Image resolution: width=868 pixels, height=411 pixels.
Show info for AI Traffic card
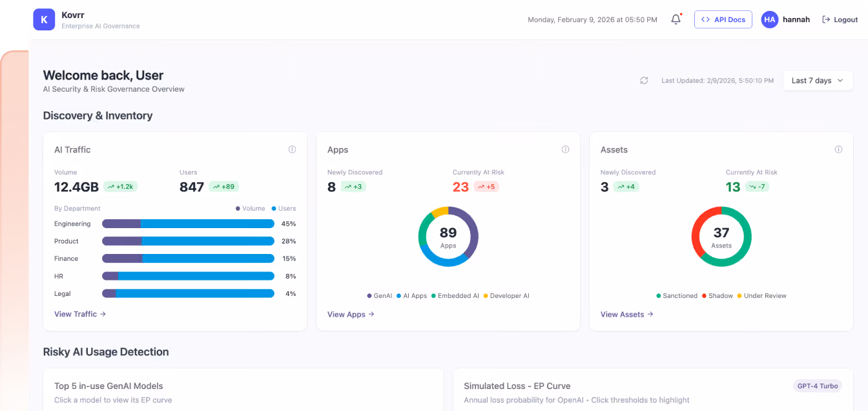pyautogui.click(x=292, y=149)
